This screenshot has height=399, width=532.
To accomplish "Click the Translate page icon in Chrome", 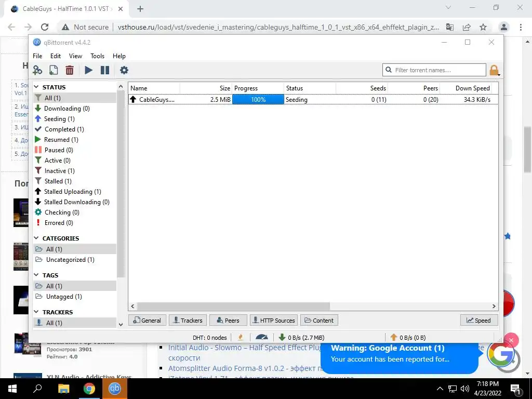I will pos(450,27).
